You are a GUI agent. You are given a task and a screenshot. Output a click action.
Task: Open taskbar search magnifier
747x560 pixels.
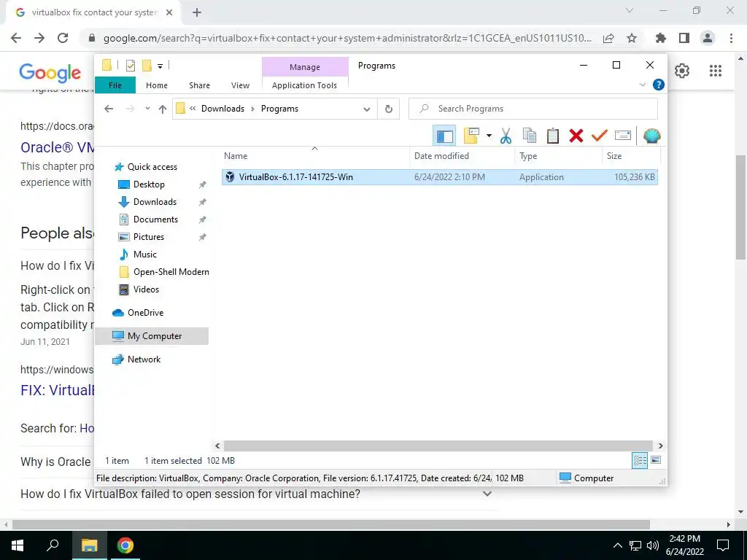[53, 545]
